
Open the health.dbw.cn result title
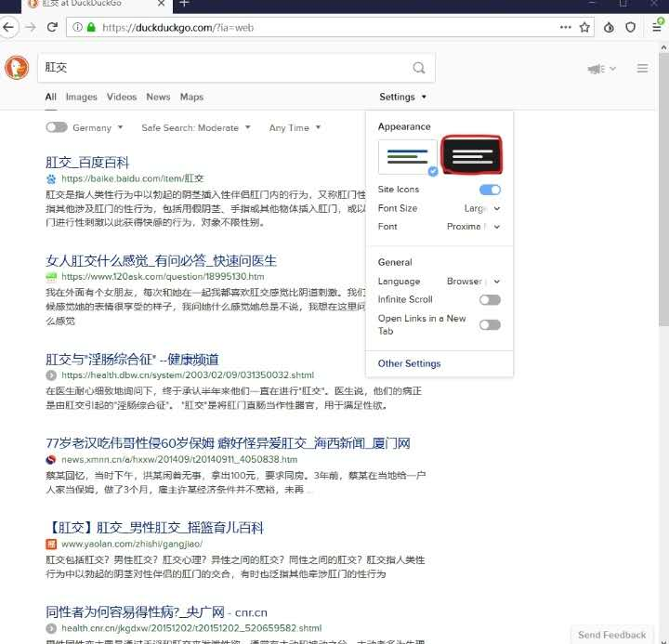coord(132,359)
